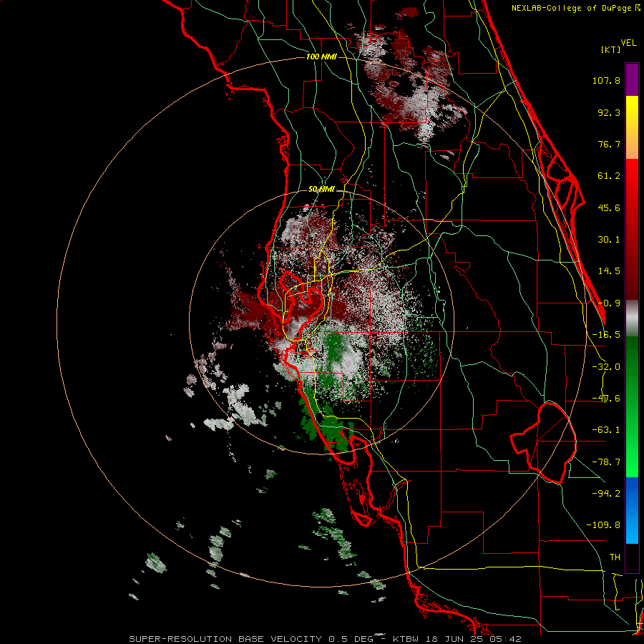This screenshot has width=644, height=644.
Task: Click the -94.2 legend value
Action: point(606,494)
